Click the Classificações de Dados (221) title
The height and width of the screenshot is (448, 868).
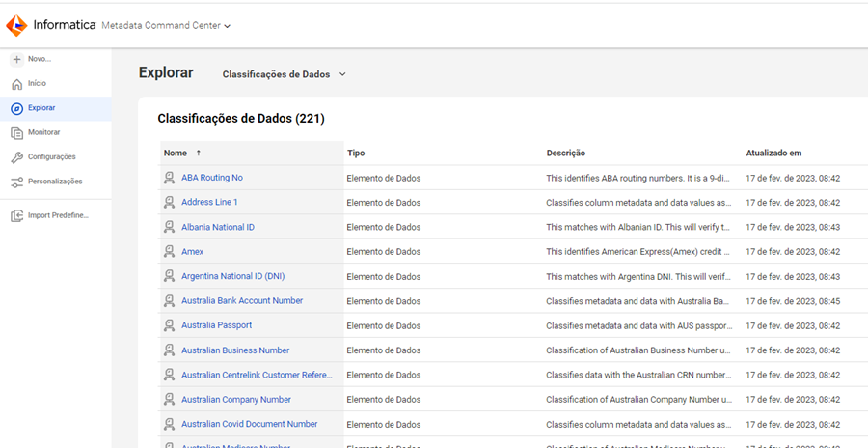[x=241, y=118]
